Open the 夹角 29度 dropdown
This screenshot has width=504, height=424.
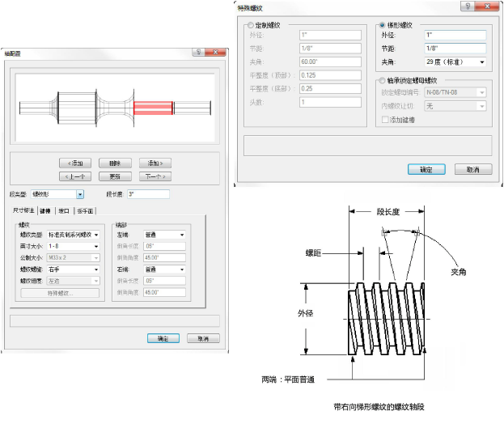(x=455, y=61)
